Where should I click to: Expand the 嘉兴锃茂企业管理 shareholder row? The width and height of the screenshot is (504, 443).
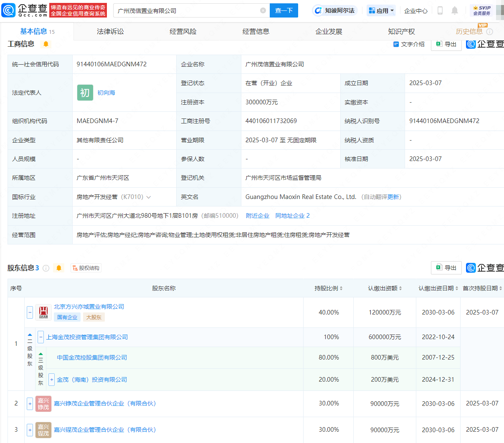coord(30,430)
